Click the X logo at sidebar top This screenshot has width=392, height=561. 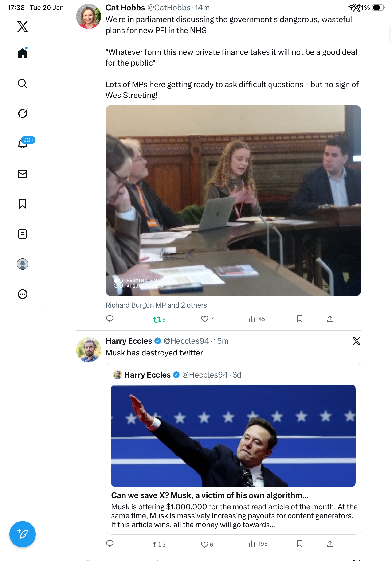coord(23,26)
